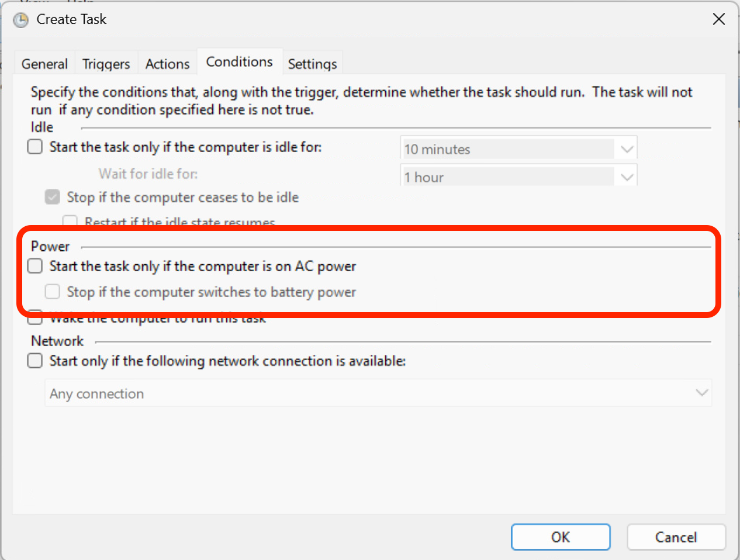Open the Triggers tab
The width and height of the screenshot is (740, 560).
tap(106, 64)
